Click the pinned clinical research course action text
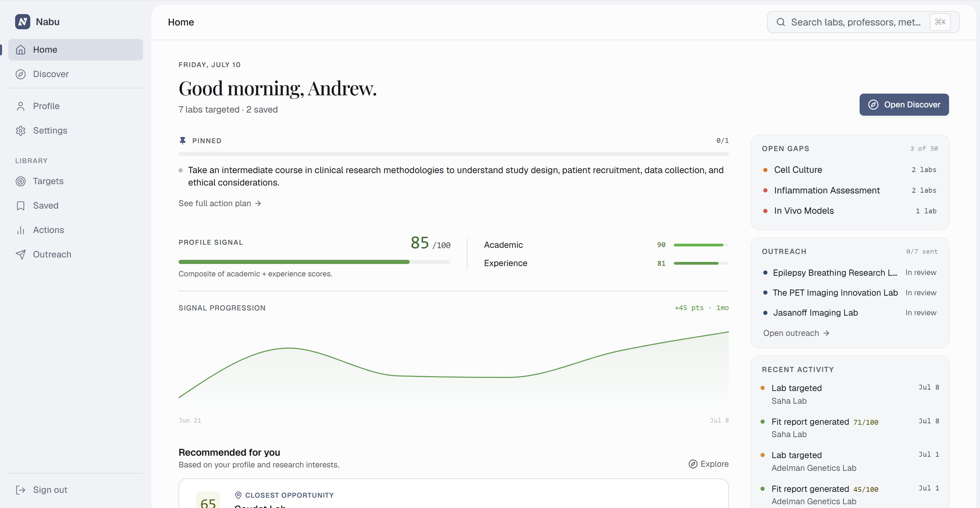980x508 pixels. 455,176
